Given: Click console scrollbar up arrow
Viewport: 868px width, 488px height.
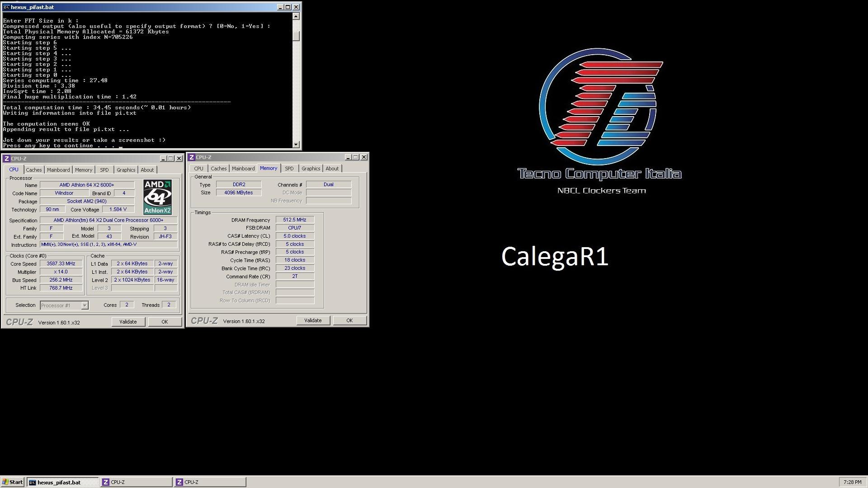Looking at the screenshot, I should 296,16.
